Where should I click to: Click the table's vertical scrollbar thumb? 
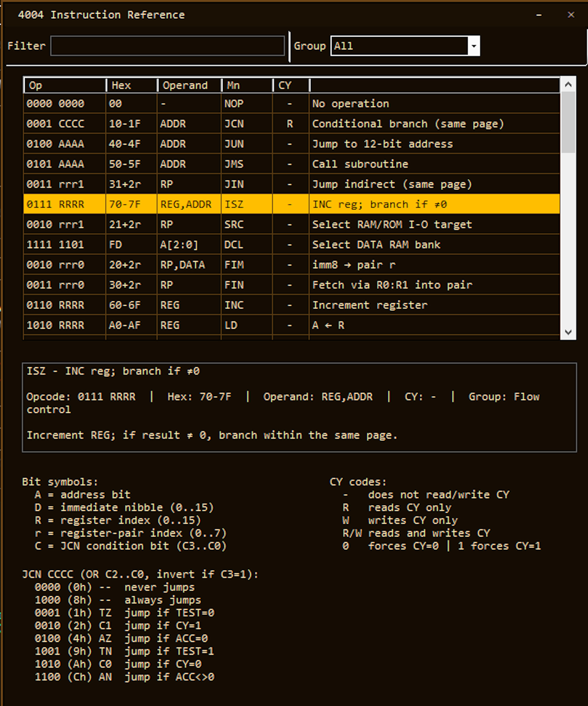568,122
